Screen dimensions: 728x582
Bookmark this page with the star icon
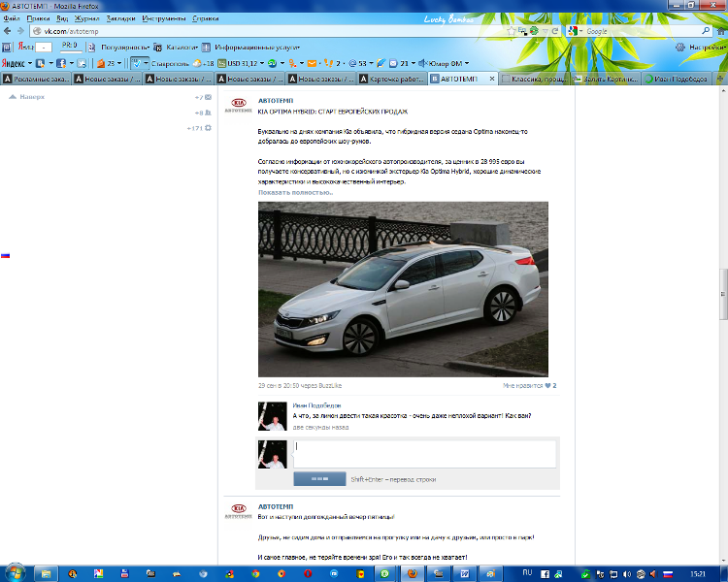point(512,31)
